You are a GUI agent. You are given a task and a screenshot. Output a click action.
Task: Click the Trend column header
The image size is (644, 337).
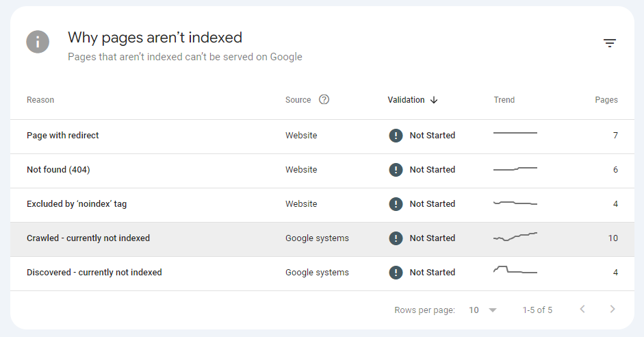(504, 100)
